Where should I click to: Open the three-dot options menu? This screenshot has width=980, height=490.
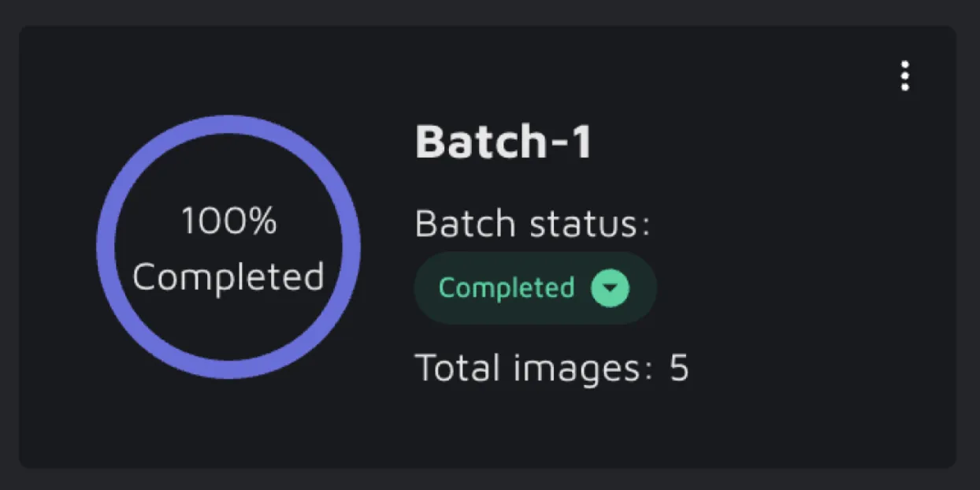click(x=905, y=76)
